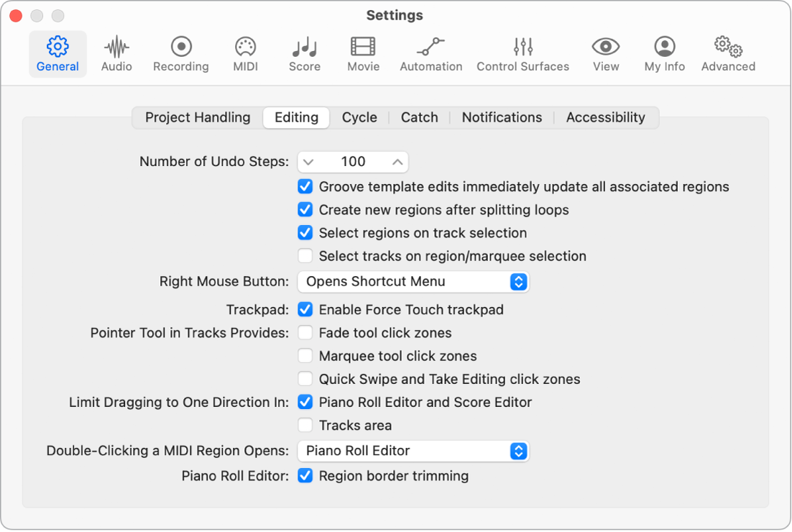Open Automation settings
The height and width of the screenshot is (532, 792).
click(430, 54)
